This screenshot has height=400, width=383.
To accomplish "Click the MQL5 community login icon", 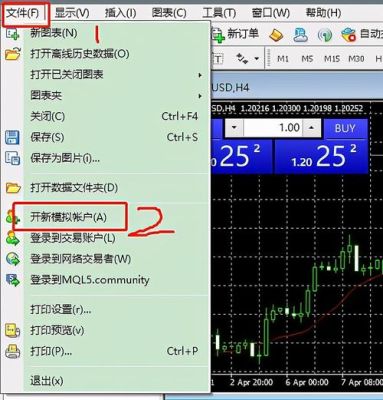I will tap(13, 280).
